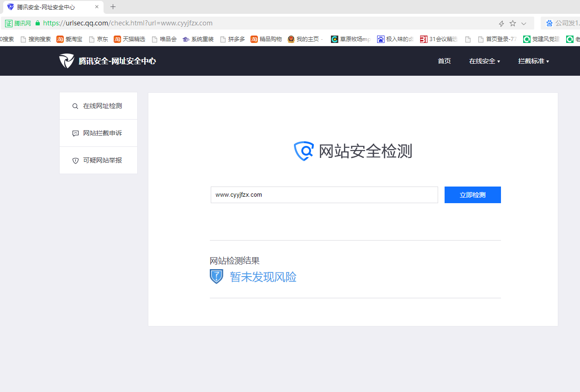Viewport: 580px width, 392px height.
Task: Click the lightning speed icon in address bar
Action: [x=501, y=24]
